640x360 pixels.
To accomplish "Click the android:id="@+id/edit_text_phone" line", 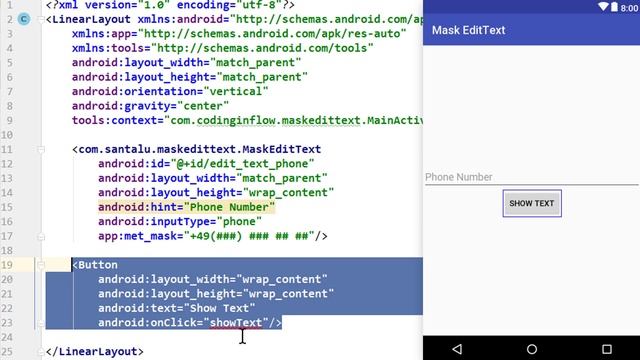I will click(x=206, y=164).
